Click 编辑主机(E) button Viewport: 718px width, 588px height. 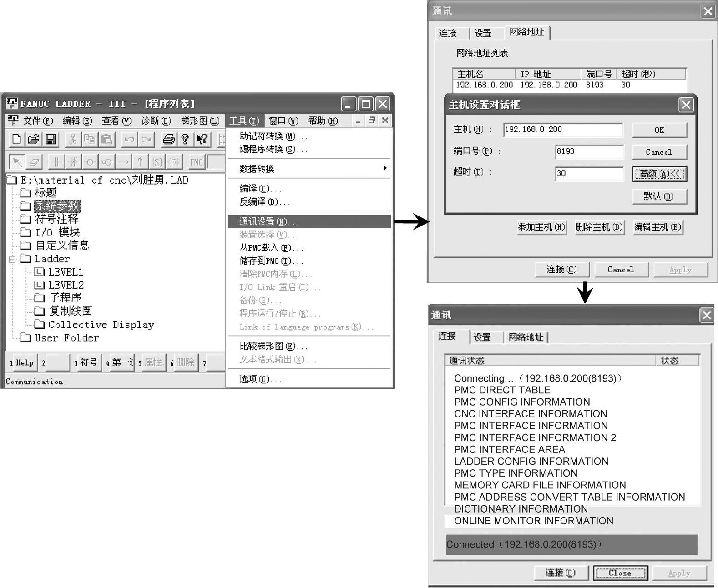pyautogui.click(x=658, y=227)
